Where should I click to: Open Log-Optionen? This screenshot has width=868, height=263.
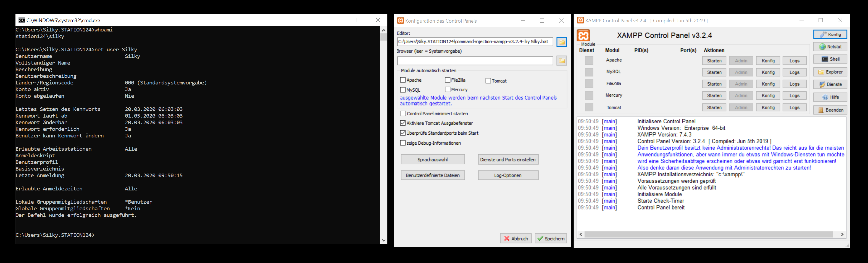508,175
